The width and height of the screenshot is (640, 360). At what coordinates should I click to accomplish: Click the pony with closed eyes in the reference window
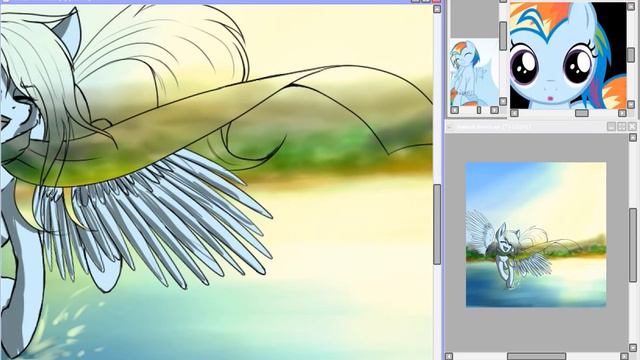tap(474, 73)
